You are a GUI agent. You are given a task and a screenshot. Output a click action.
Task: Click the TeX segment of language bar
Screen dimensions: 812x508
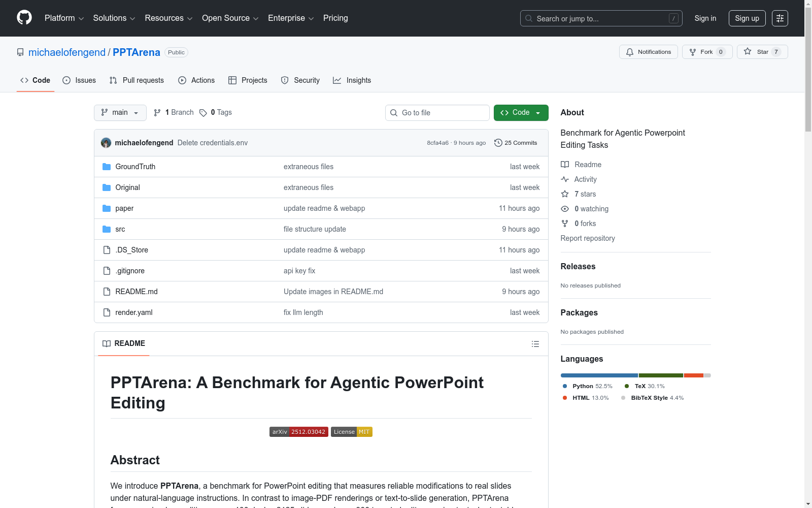pos(661,375)
